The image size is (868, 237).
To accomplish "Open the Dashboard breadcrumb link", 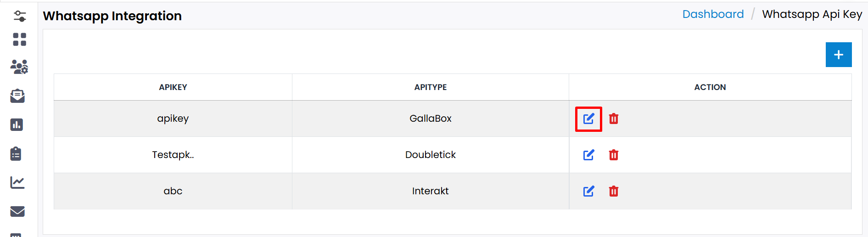I will click(713, 14).
